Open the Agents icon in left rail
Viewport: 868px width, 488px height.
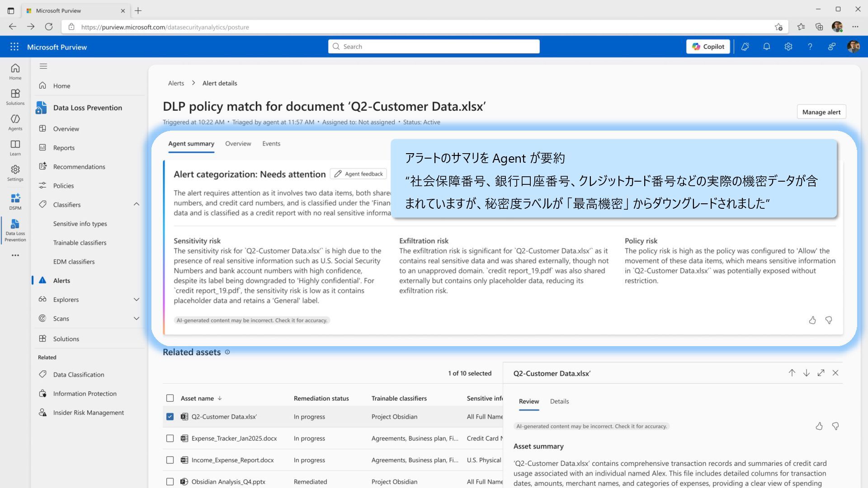click(x=15, y=122)
